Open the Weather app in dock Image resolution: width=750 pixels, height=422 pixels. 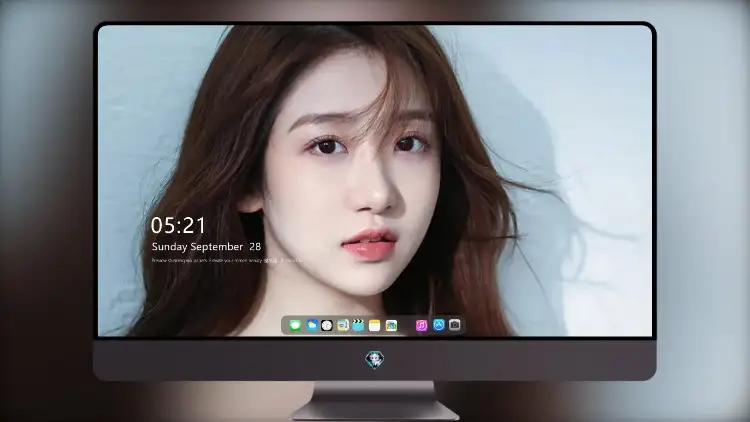(x=312, y=326)
